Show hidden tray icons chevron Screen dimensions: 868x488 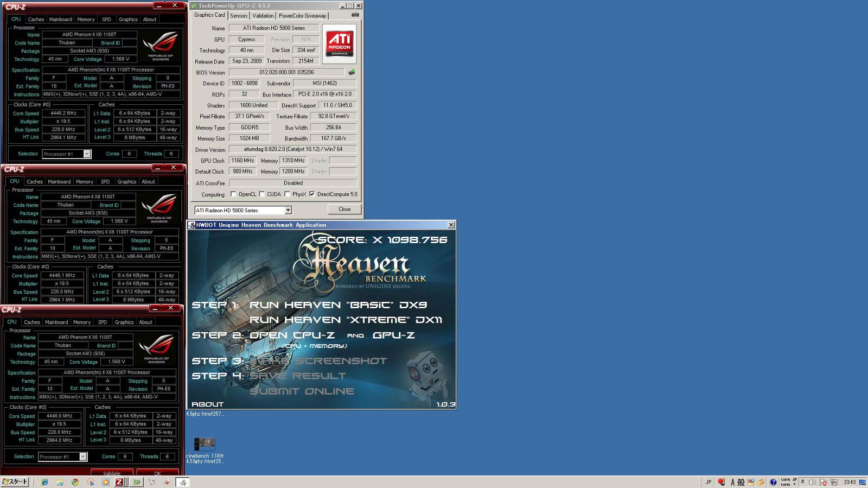coord(802,482)
